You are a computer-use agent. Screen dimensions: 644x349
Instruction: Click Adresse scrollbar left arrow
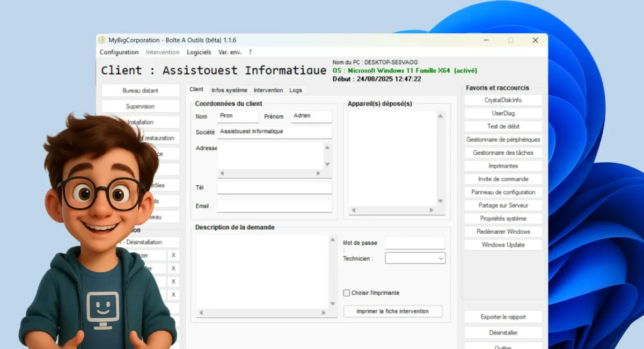[222, 173]
